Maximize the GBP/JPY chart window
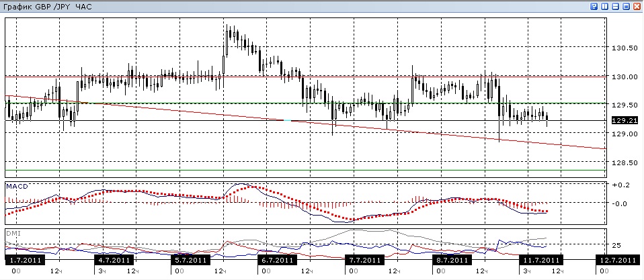644x280 pixels. 627,7
